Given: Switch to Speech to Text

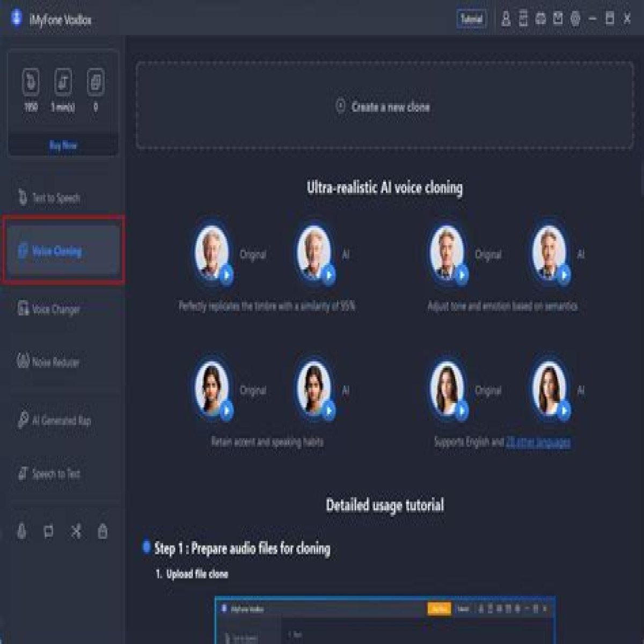Looking at the screenshot, I should (x=63, y=473).
